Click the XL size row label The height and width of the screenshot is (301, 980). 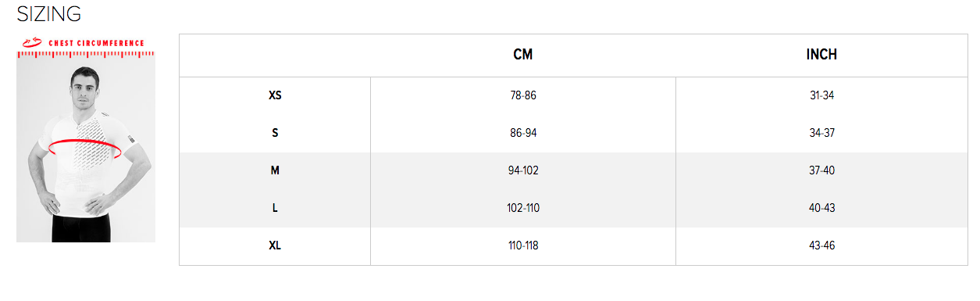click(275, 245)
